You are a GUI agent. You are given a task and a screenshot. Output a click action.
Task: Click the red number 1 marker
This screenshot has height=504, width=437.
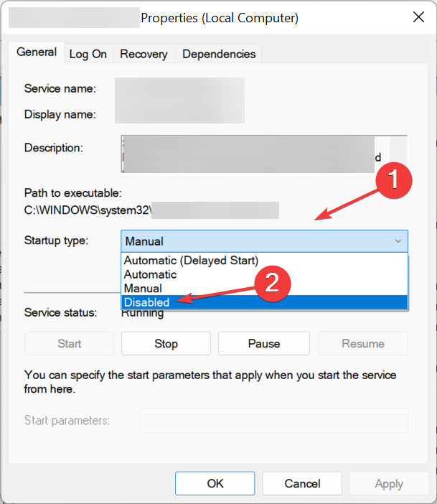393,179
